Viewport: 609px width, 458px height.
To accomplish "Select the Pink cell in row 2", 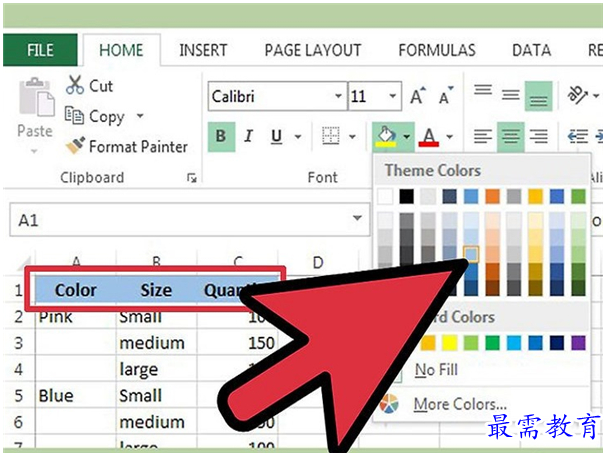I will pyautogui.click(x=75, y=318).
